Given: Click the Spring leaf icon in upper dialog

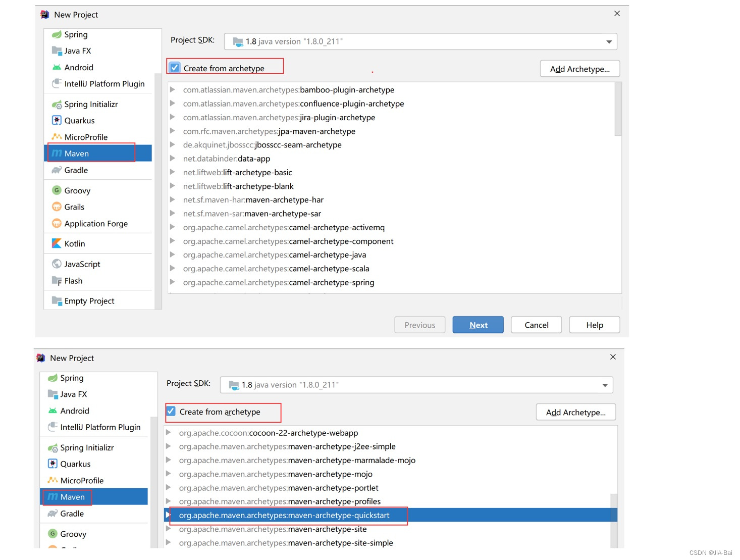Looking at the screenshot, I should 57,34.
